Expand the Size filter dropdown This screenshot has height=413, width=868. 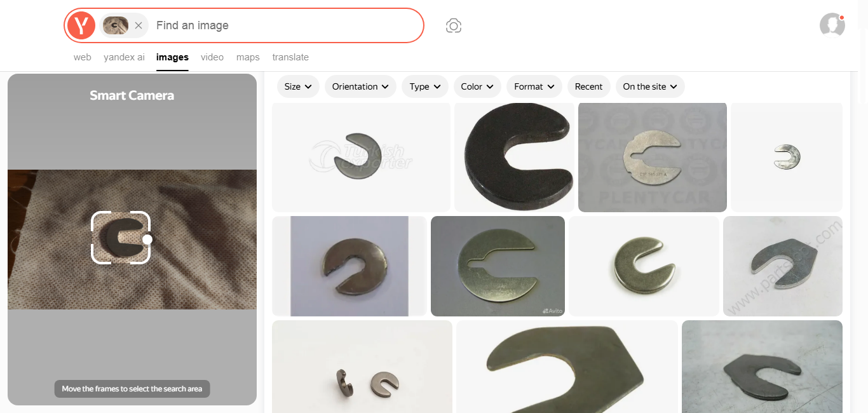pos(298,86)
